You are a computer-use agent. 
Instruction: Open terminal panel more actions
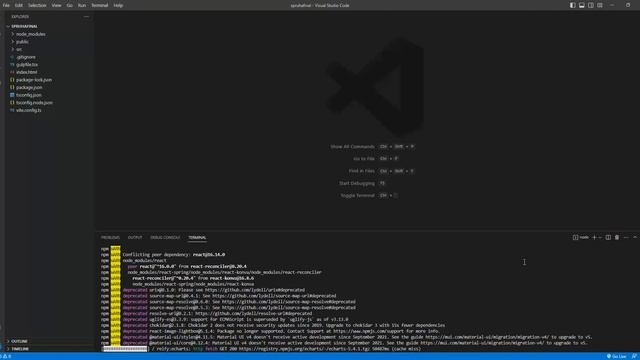pos(626,237)
